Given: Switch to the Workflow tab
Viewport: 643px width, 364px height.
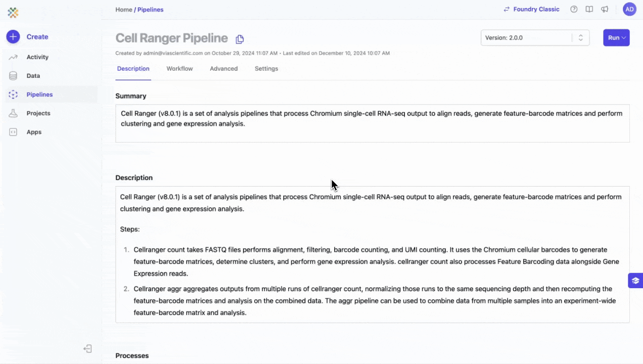Looking at the screenshot, I should pos(179,69).
